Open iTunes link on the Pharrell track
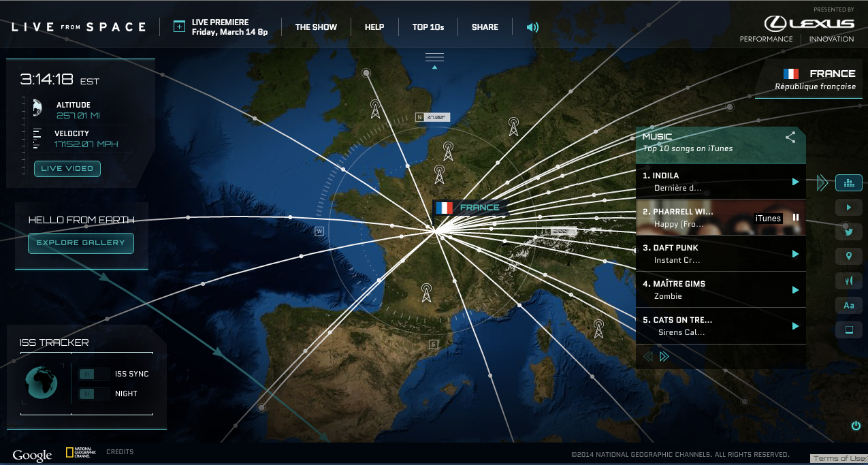The image size is (868, 465). [x=769, y=218]
